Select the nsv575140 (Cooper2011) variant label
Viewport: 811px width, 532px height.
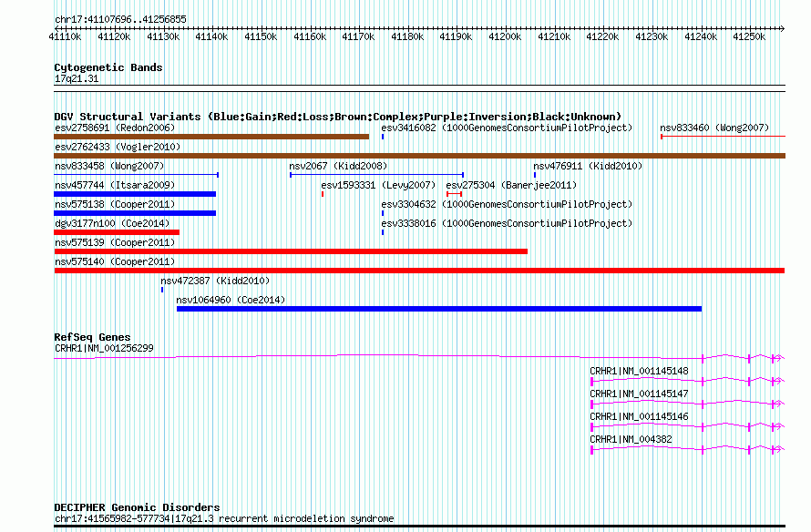point(115,261)
